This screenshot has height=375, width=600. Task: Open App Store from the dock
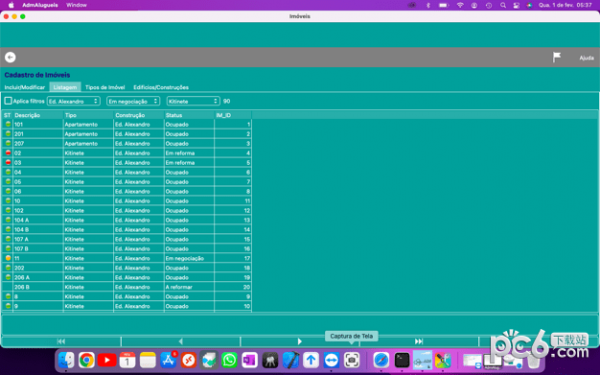(168, 360)
